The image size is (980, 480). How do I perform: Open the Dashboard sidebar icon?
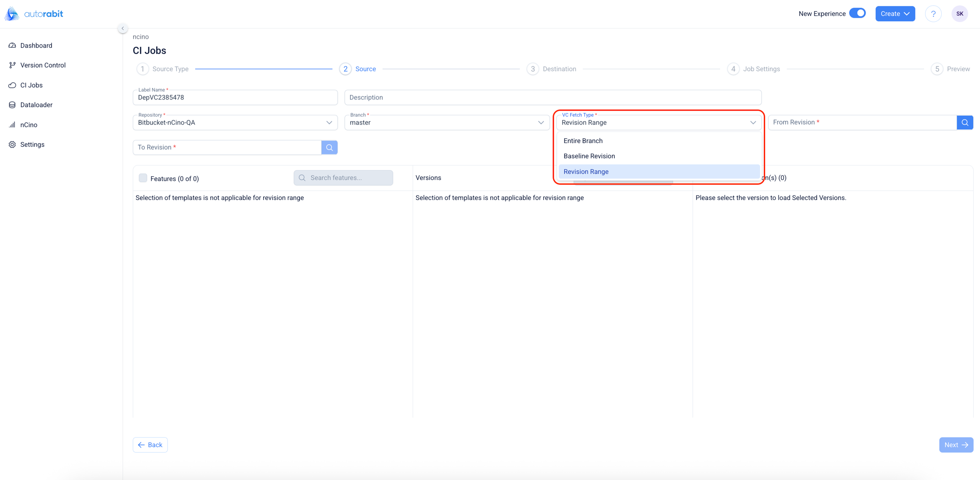pos(12,46)
